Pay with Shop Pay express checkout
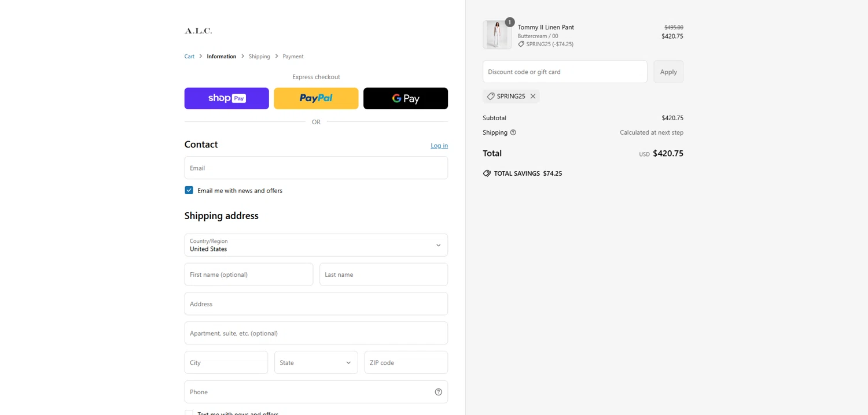The height and width of the screenshot is (415, 868). pos(226,98)
